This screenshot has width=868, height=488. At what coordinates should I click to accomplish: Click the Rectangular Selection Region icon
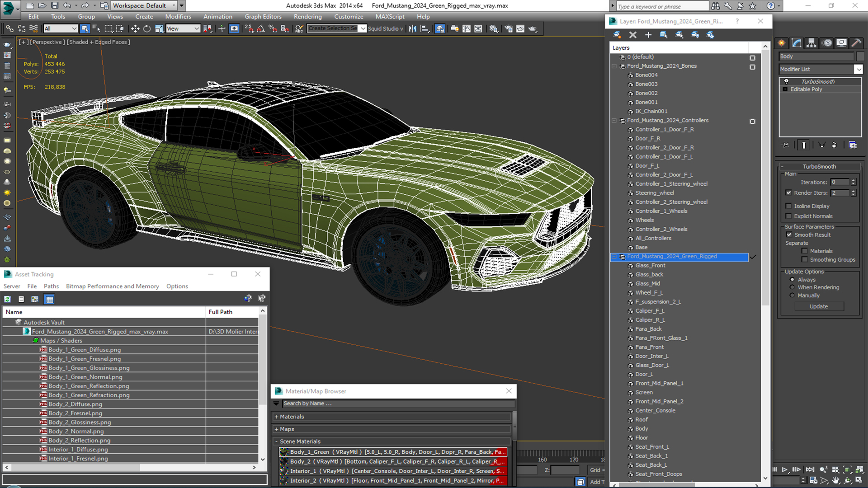tap(108, 28)
